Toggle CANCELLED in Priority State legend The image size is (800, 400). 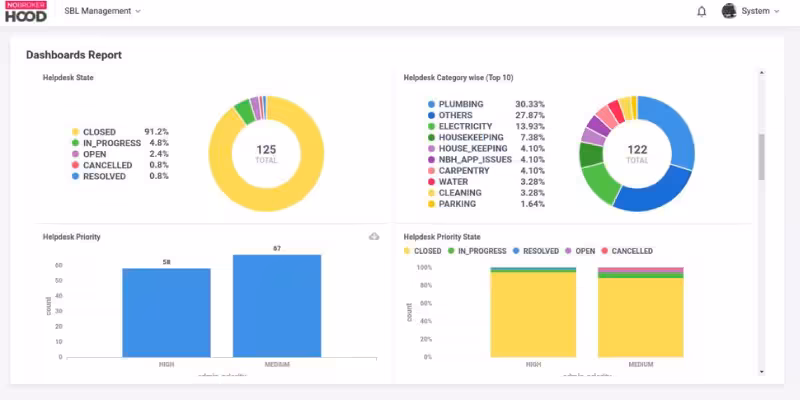(627, 251)
